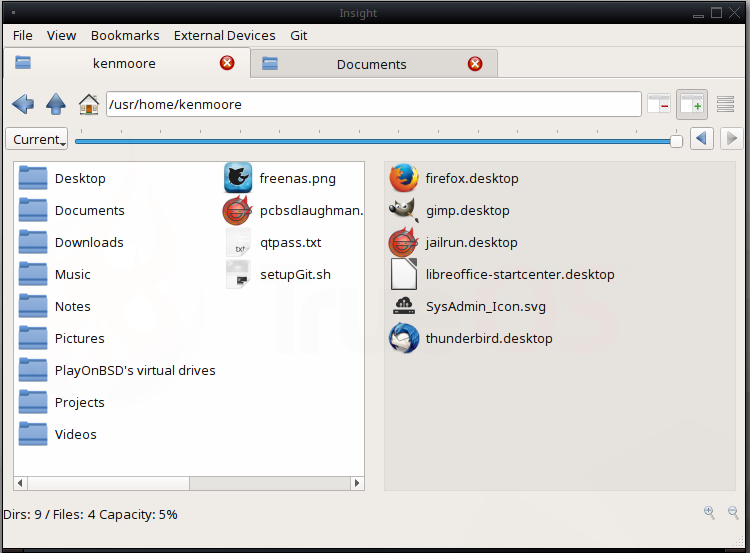Step to the previous snapshot
This screenshot has width=750, height=553.
[x=702, y=139]
